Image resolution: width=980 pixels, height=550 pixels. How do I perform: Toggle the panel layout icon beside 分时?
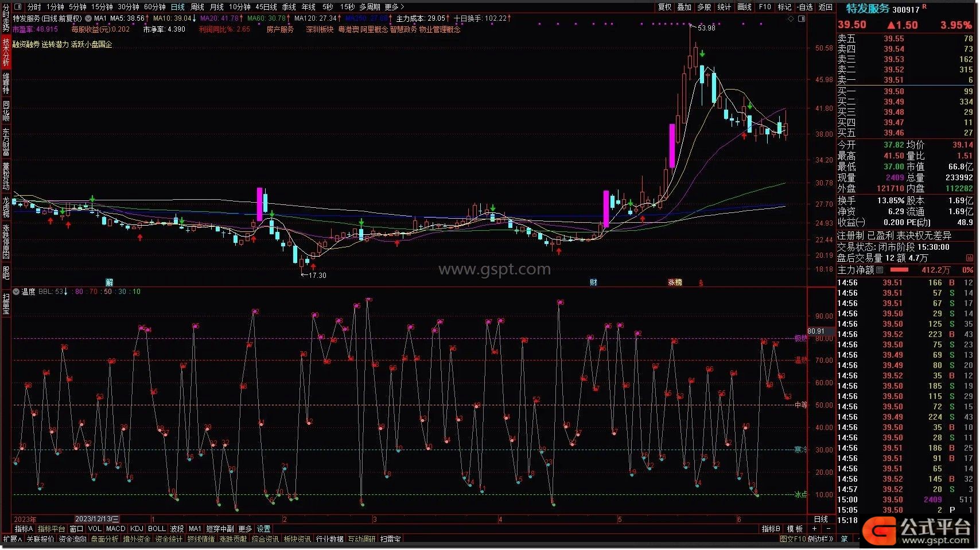(17, 7)
